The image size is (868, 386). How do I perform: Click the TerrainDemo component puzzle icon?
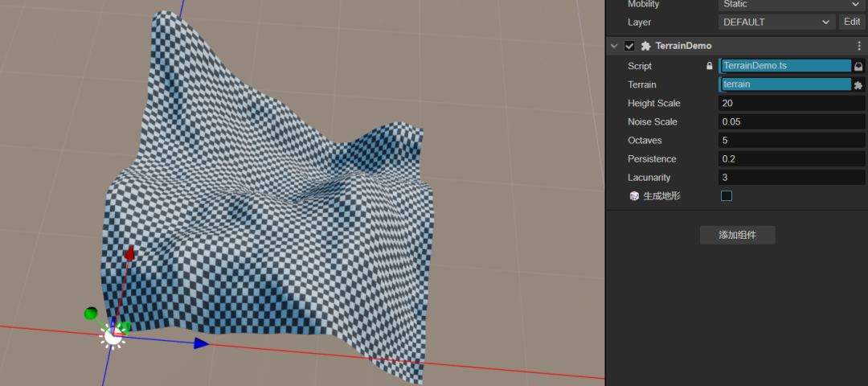point(645,46)
